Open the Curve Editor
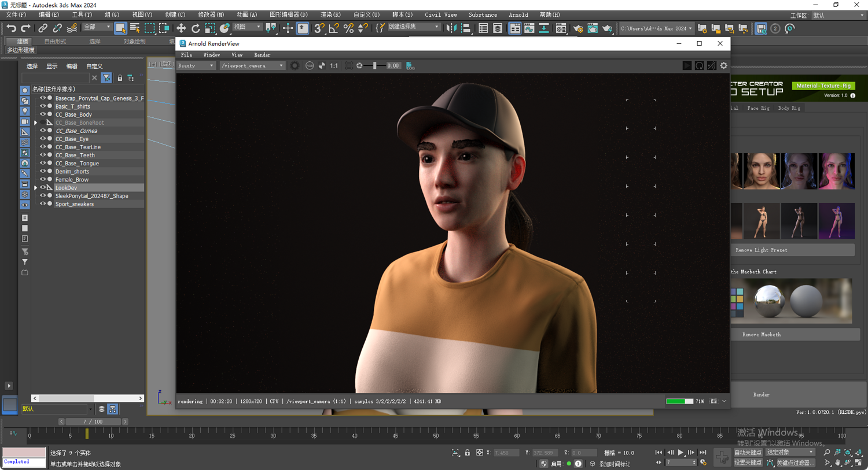Screen dimensions: 868x470 tap(529, 28)
